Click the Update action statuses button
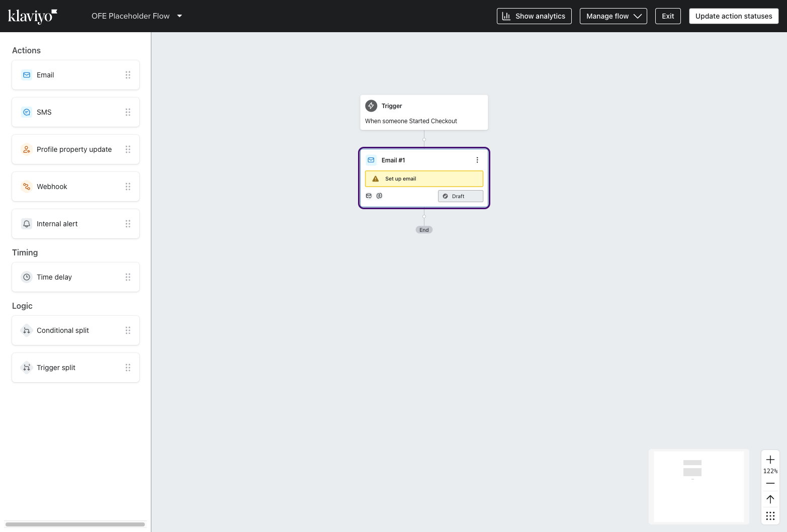The height and width of the screenshot is (532, 787). (734, 16)
